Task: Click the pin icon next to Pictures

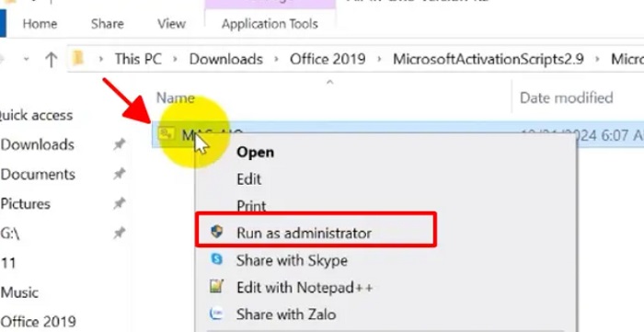Action: tap(119, 203)
